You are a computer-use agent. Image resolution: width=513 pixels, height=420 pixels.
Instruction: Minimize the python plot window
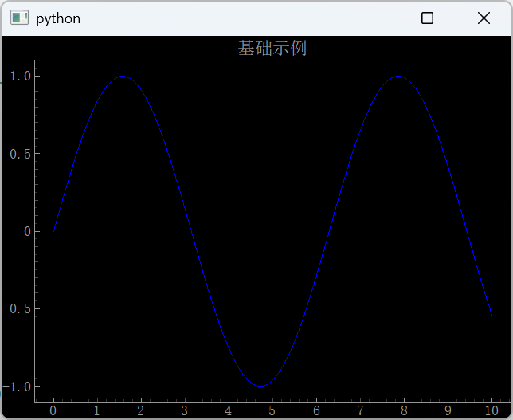(372, 18)
